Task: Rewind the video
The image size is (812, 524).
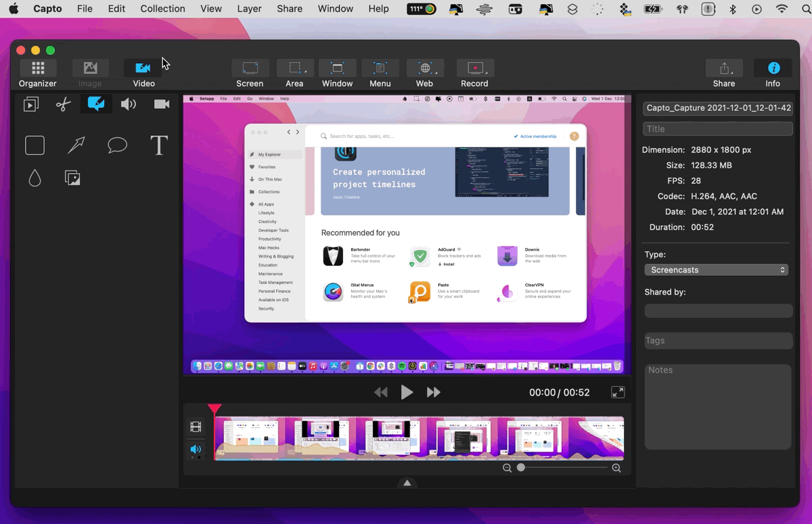Action: click(381, 392)
